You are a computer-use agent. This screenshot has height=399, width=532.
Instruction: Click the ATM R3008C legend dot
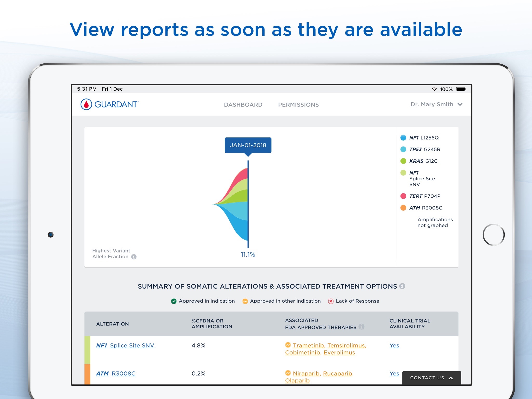pos(403,208)
